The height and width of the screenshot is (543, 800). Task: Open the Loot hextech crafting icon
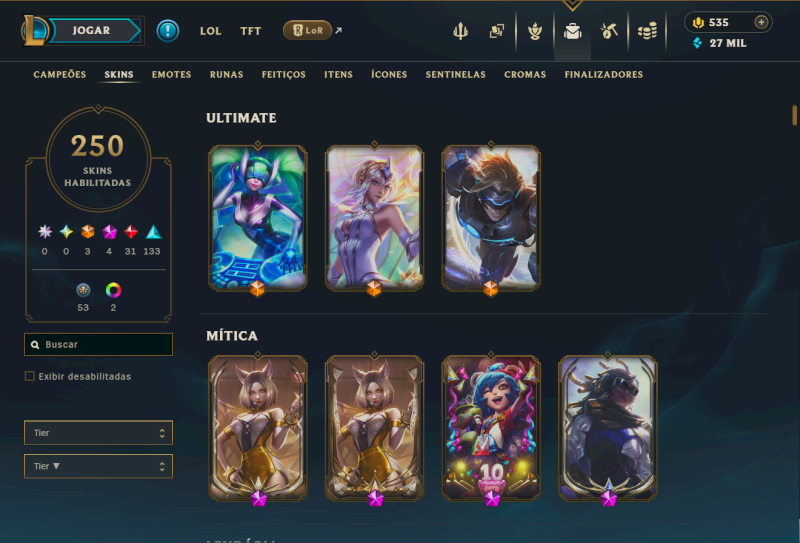[x=609, y=31]
